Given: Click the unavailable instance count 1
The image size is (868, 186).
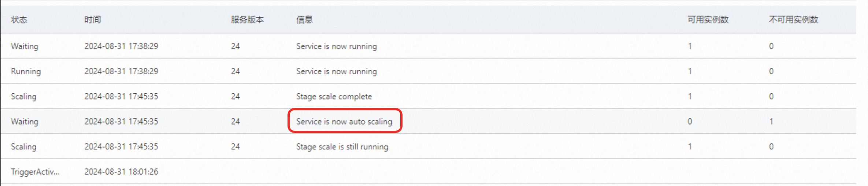Looking at the screenshot, I should pos(771,122).
